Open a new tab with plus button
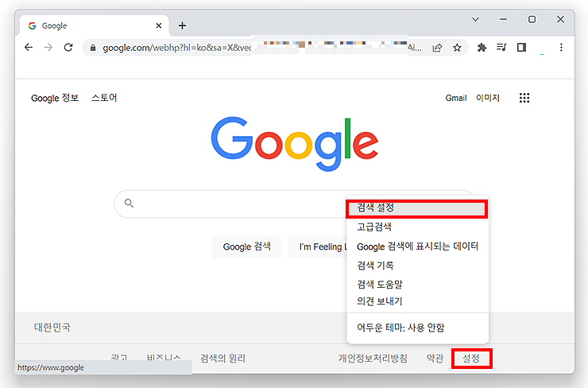The width and height of the screenshot is (588, 388). 182,25
